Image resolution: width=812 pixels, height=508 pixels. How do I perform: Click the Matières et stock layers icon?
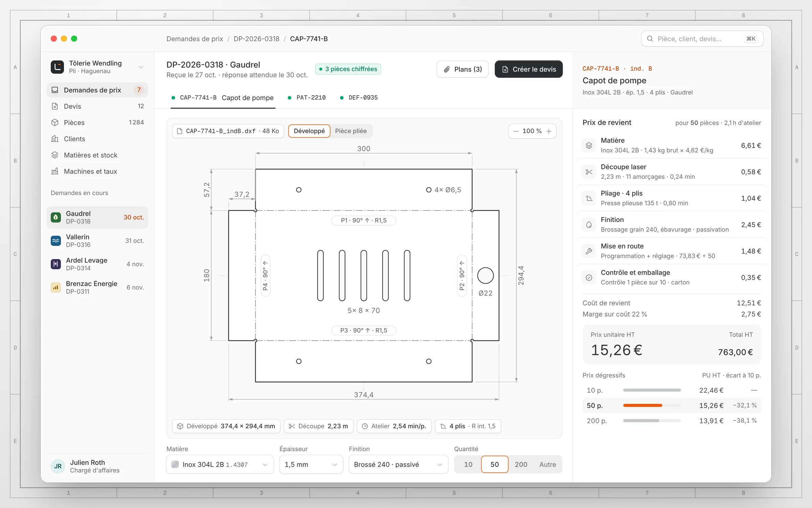(x=55, y=155)
